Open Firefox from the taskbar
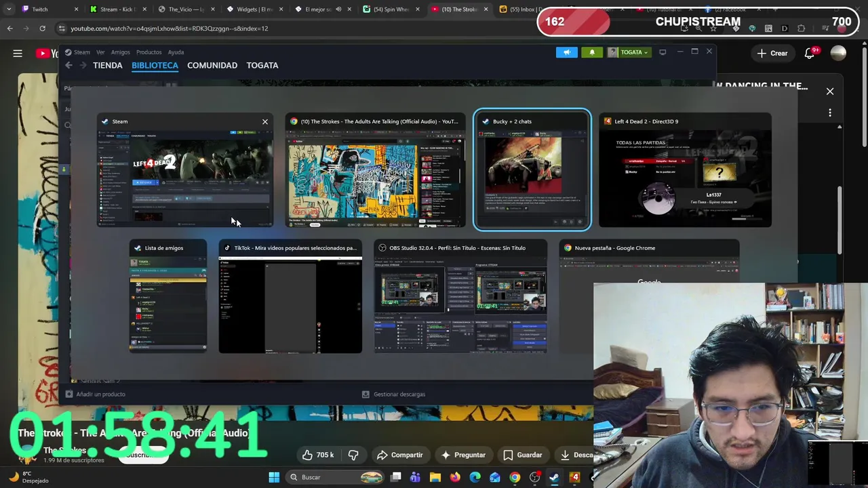This screenshot has width=868, height=488. pyautogui.click(x=455, y=477)
